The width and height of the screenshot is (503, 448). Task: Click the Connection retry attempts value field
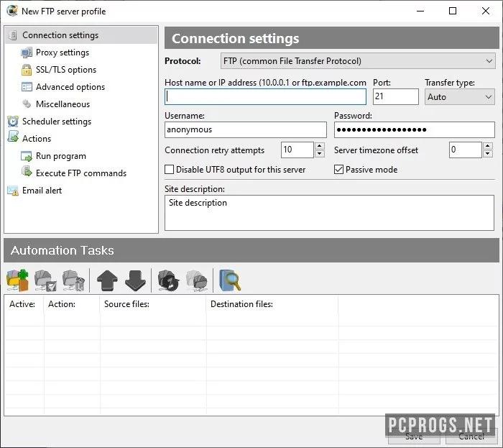click(297, 150)
